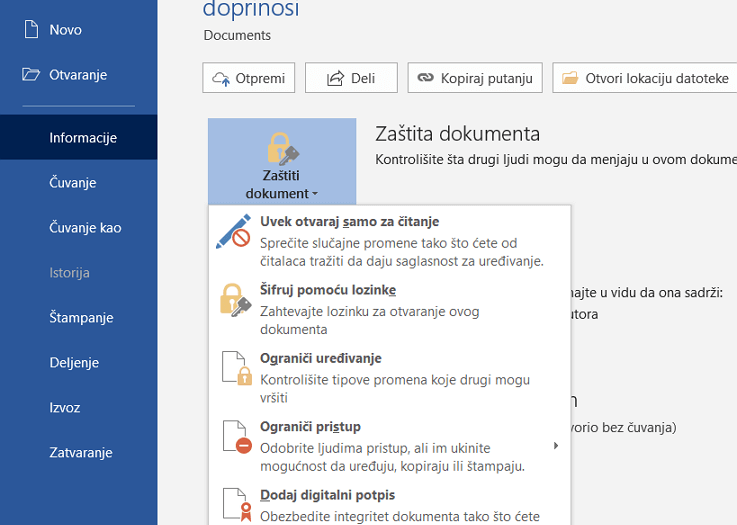Expand the Ograniči pristup submenu arrow
Viewport: 737px width, 525px height.
pos(556,445)
